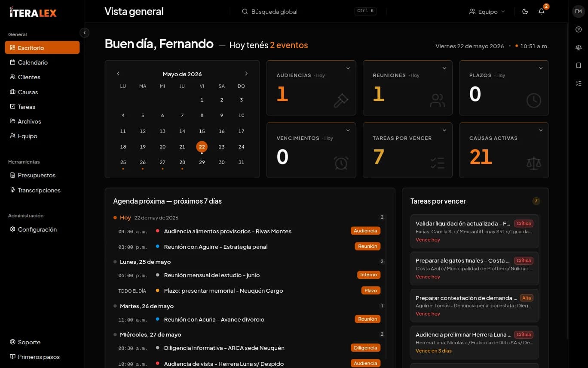Select May 15 in the calendar

click(x=202, y=131)
